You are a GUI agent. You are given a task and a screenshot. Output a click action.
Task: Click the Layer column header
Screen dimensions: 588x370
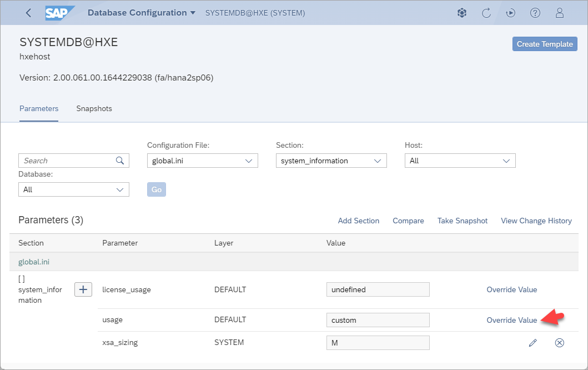pyautogui.click(x=224, y=243)
